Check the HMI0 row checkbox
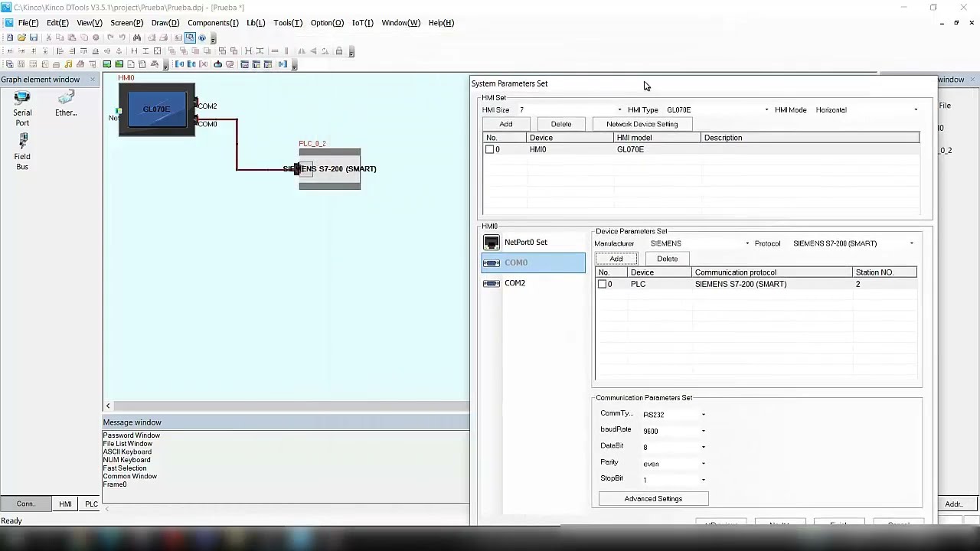980x551 pixels. click(x=490, y=149)
